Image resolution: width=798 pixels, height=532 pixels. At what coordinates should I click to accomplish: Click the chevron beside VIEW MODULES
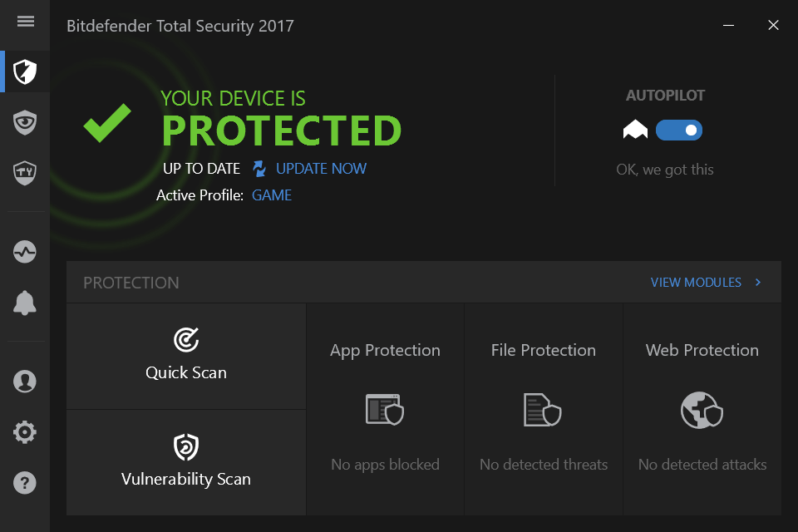click(758, 283)
